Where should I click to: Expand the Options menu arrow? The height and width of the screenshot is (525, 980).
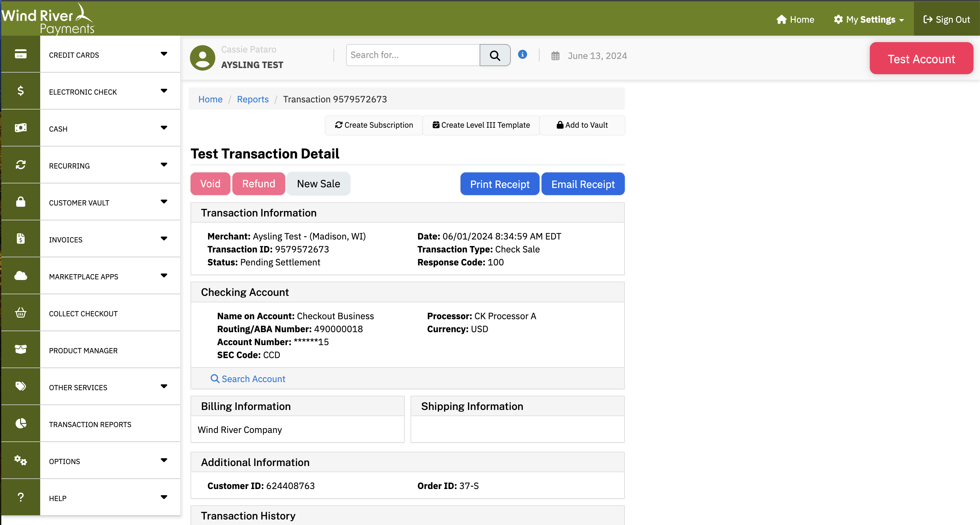coord(164,460)
